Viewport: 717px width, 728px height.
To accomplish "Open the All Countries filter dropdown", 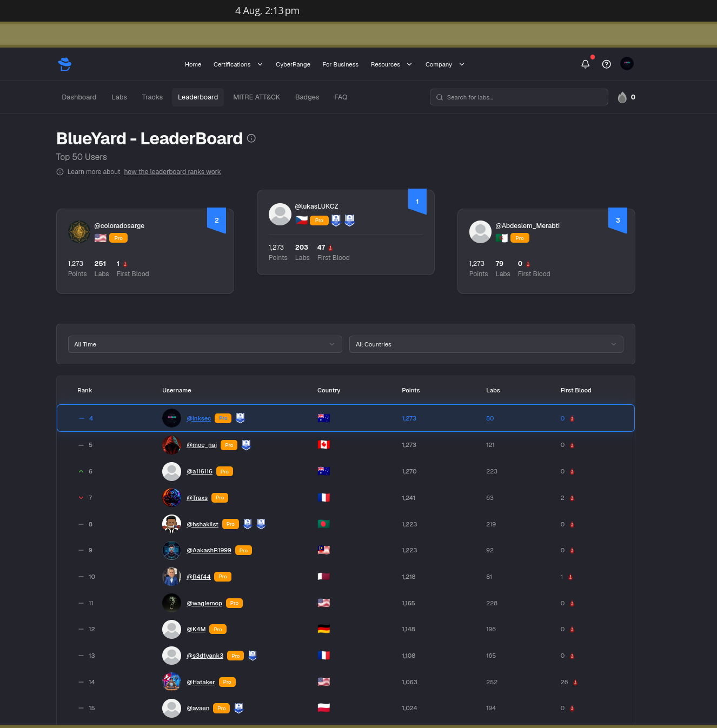I will (x=486, y=344).
